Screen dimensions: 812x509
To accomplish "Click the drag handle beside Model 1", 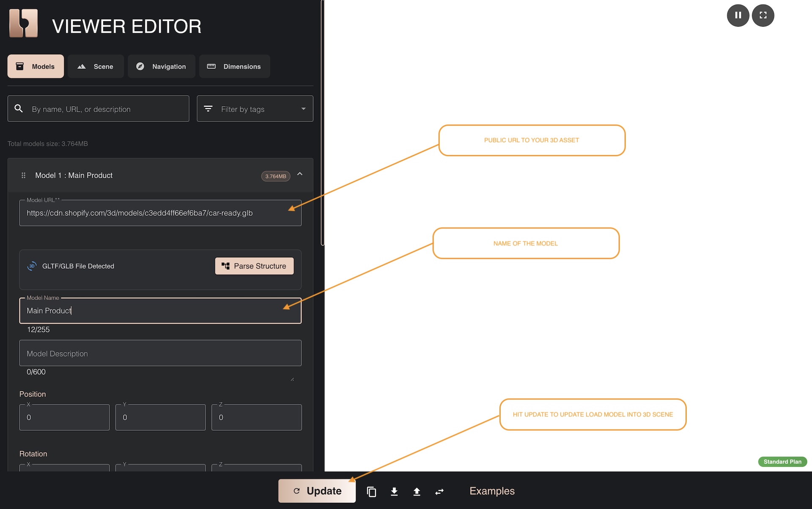I will click(23, 175).
